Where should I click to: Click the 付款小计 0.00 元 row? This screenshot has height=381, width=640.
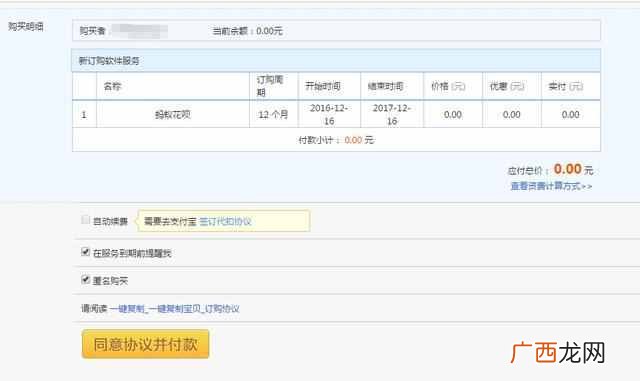click(x=336, y=140)
